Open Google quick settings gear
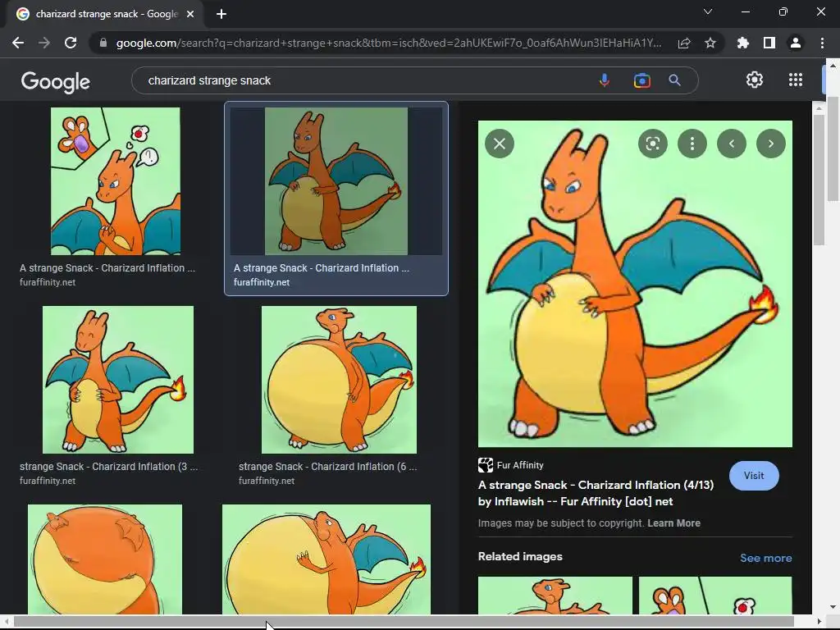The width and height of the screenshot is (840, 630). pos(755,80)
